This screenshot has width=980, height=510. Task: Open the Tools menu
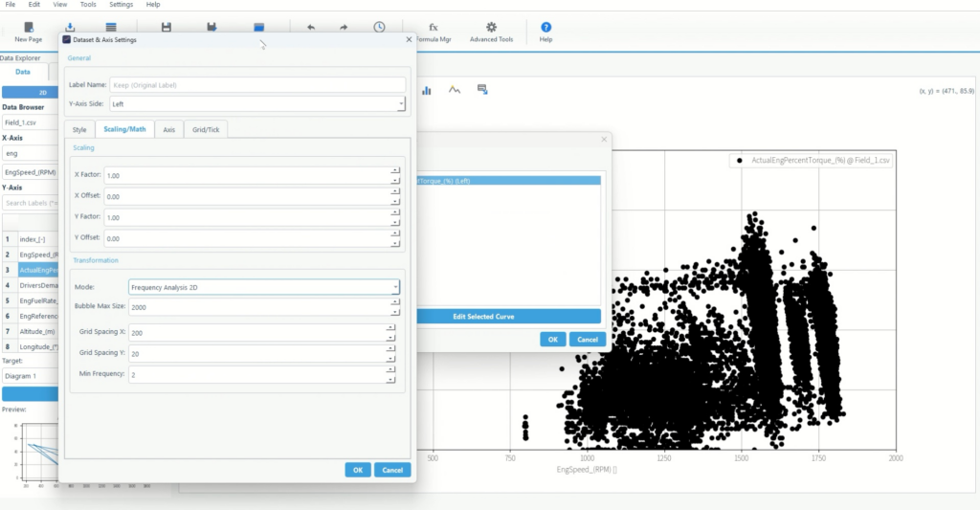click(88, 5)
